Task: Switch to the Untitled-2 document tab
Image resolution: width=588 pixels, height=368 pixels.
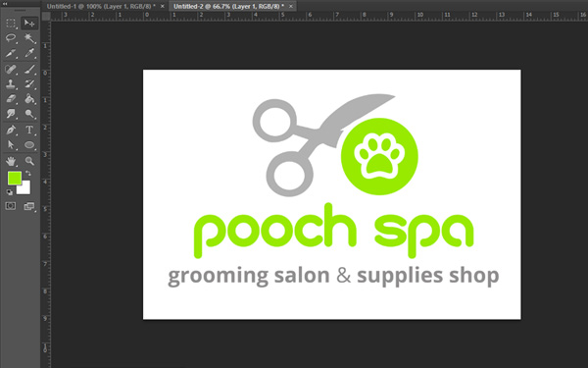Action: pyautogui.click(x=228, y=6)
